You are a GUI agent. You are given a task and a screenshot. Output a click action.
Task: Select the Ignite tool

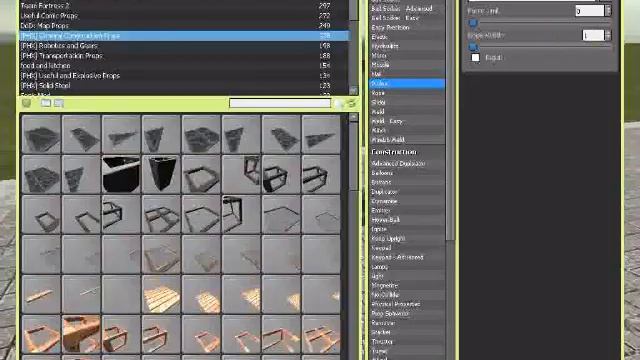tap(407, 229)
